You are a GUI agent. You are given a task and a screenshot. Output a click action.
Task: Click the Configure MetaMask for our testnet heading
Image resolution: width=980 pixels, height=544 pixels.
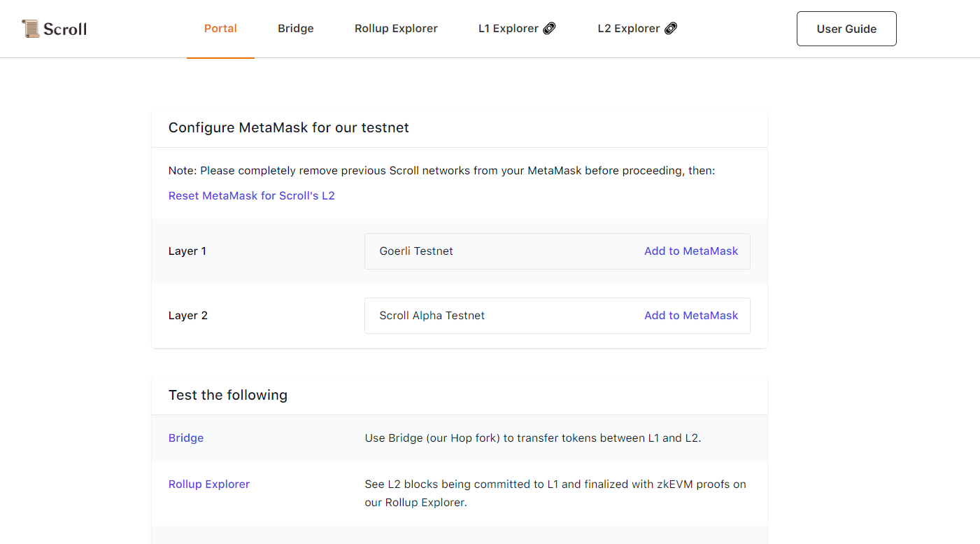(x=289, y=128)
